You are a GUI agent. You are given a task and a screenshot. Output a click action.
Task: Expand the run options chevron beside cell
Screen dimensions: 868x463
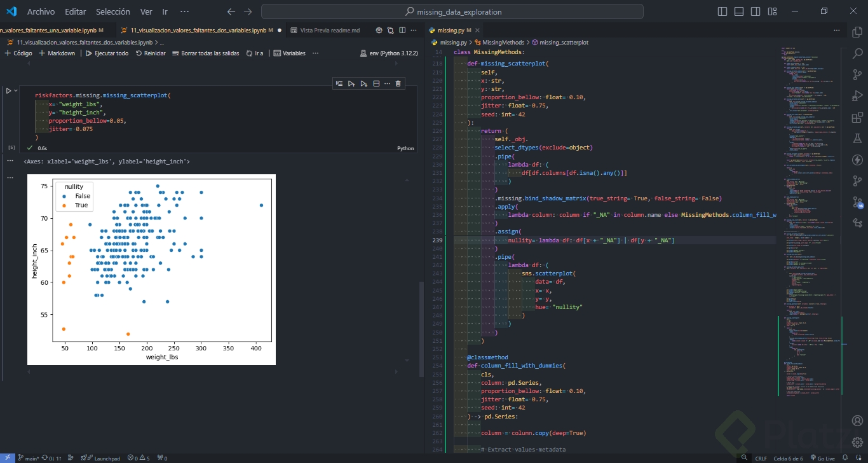17,91
